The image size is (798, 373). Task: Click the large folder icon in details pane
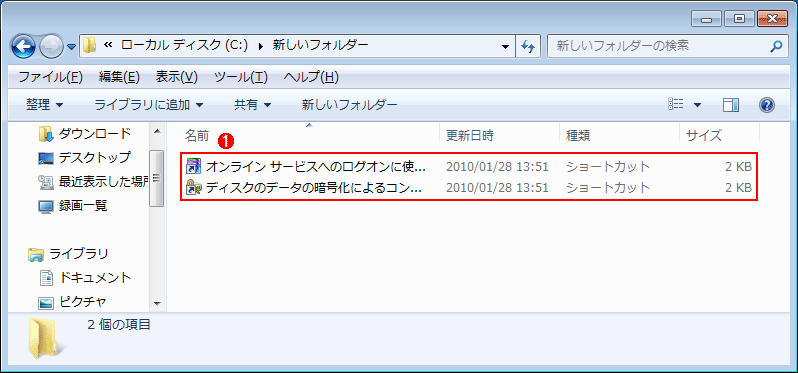tap(46, 337)
